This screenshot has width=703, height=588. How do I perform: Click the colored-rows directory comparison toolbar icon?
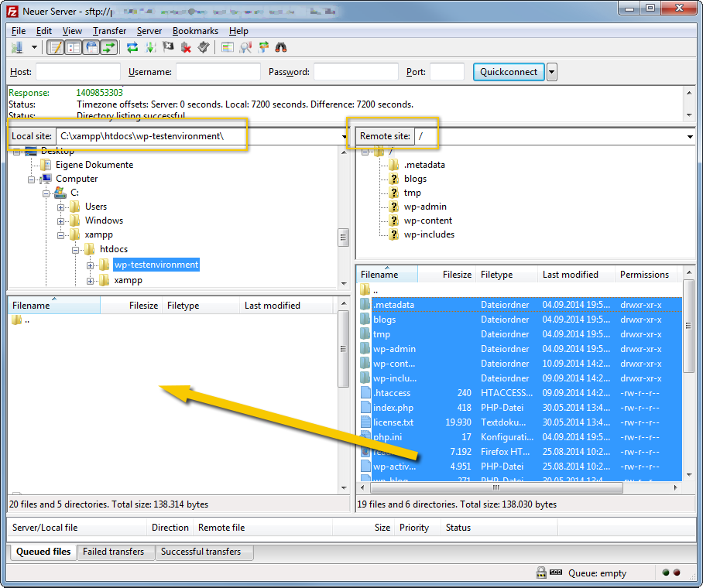click(228, 47)
